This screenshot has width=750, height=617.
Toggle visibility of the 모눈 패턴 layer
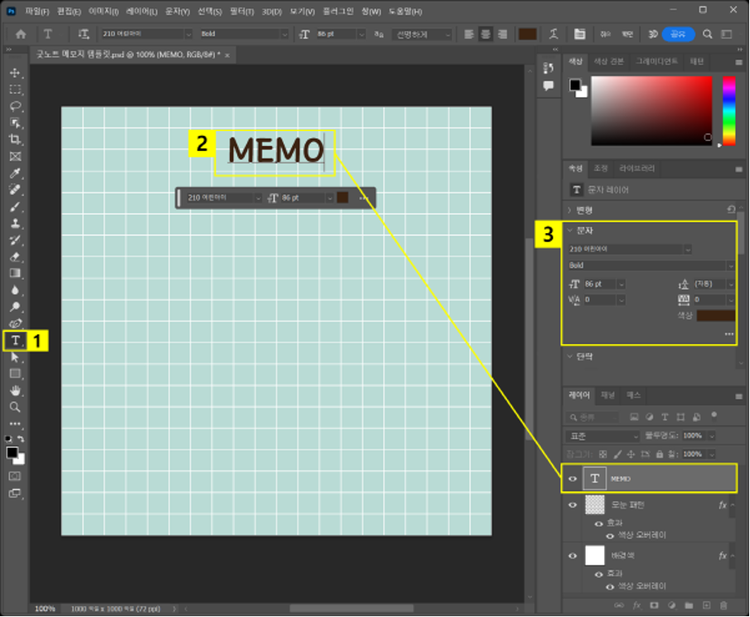click(x=573, y=506)
